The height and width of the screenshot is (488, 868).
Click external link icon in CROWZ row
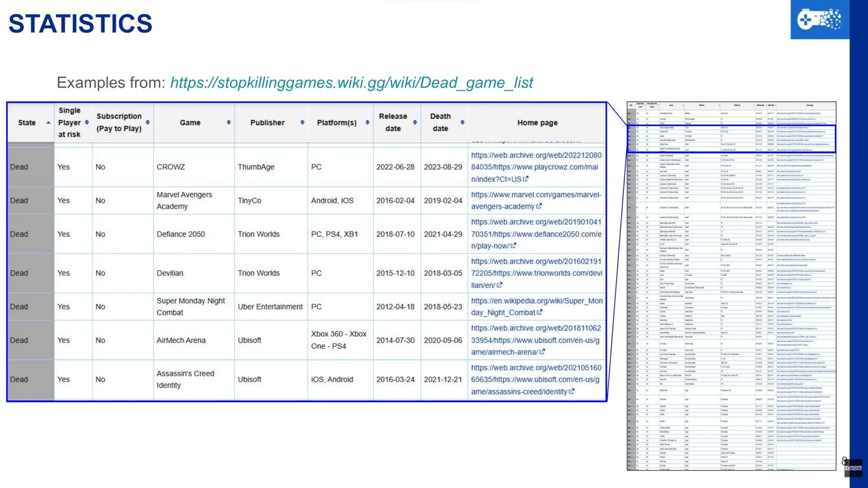pos(526,179)
